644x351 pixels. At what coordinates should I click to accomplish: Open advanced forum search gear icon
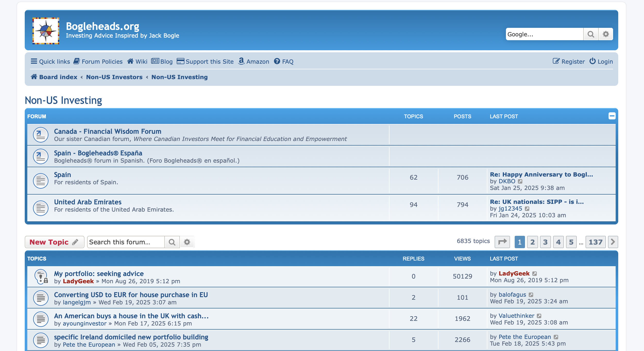[187, 242]
